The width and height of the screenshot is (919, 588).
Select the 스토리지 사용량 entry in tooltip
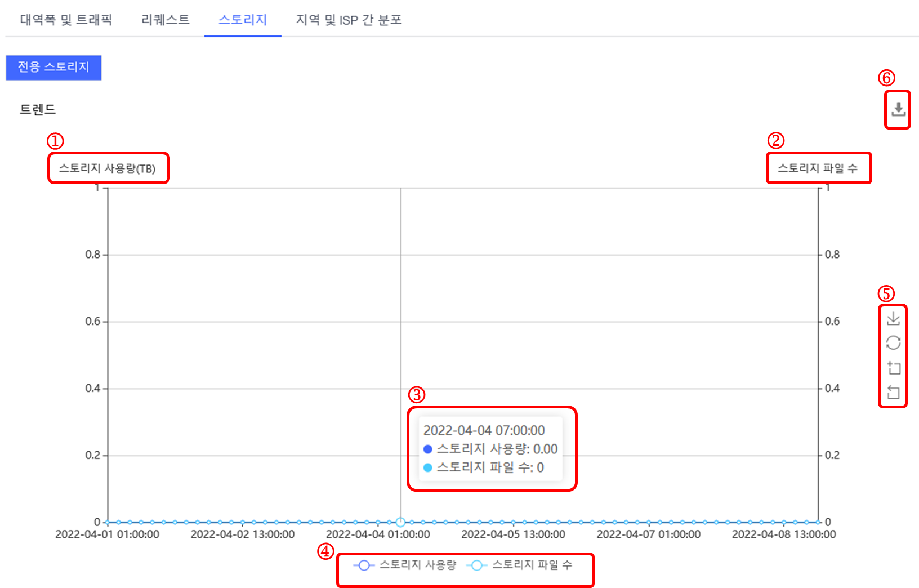(490, 449)
